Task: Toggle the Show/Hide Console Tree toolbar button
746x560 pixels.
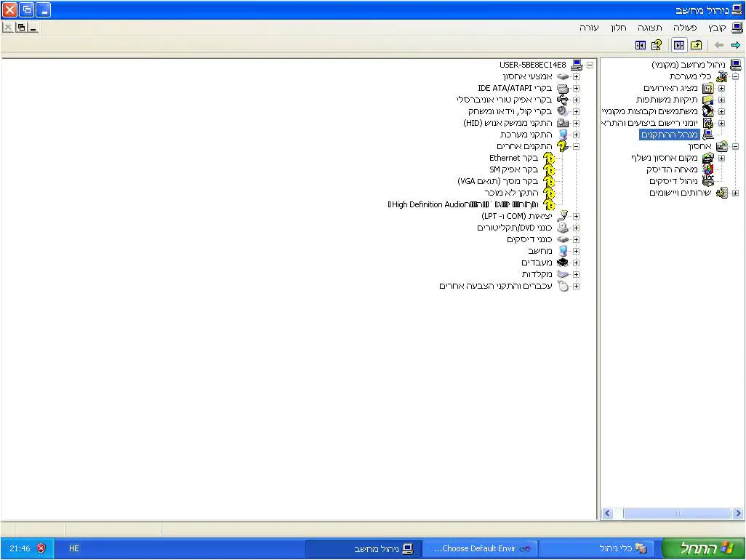Action: pyautogui.click(x=678, y=45)
